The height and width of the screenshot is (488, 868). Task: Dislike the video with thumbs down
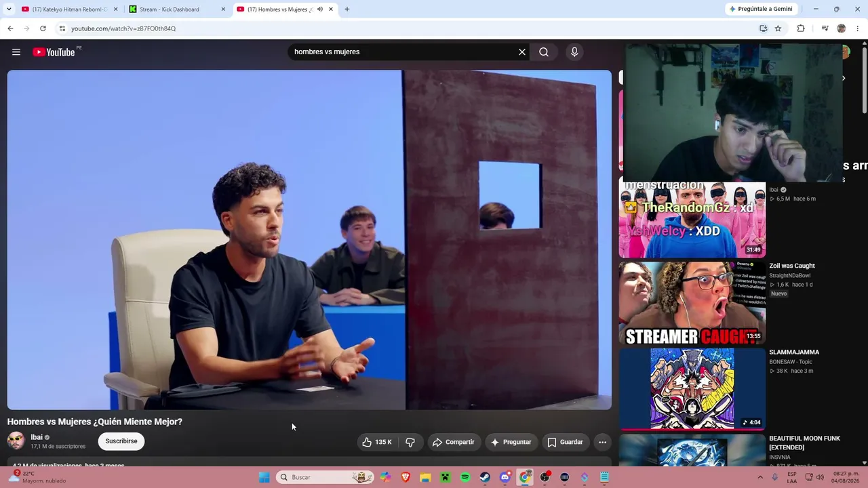(410, 442)
